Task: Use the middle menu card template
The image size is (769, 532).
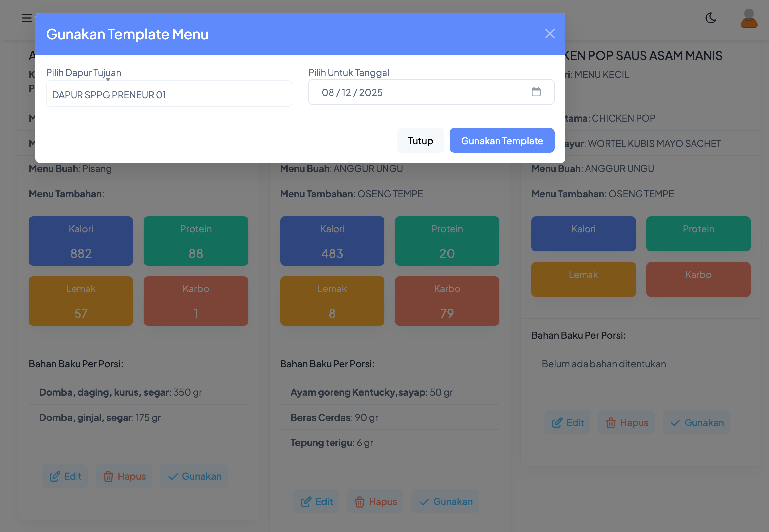Action: (x=445, y=501)
